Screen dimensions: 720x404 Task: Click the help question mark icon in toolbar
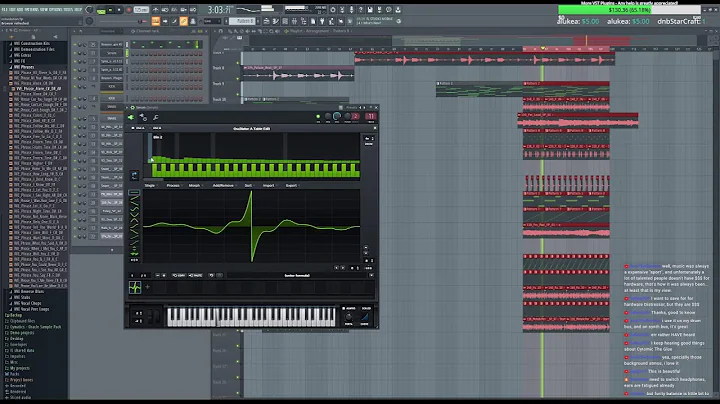click(x=360, y=10)
